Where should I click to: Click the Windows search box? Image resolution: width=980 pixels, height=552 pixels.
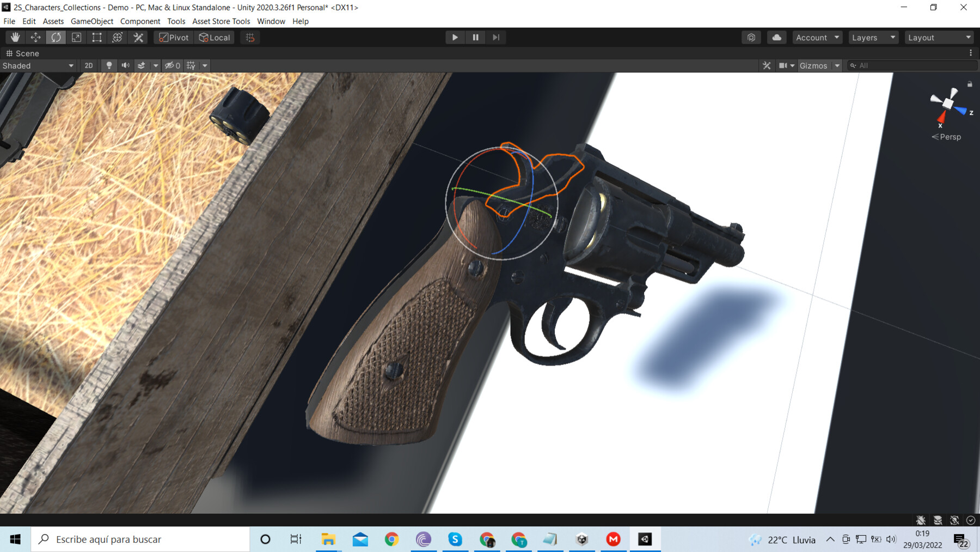pyautogui.click(x=140, y=539)
